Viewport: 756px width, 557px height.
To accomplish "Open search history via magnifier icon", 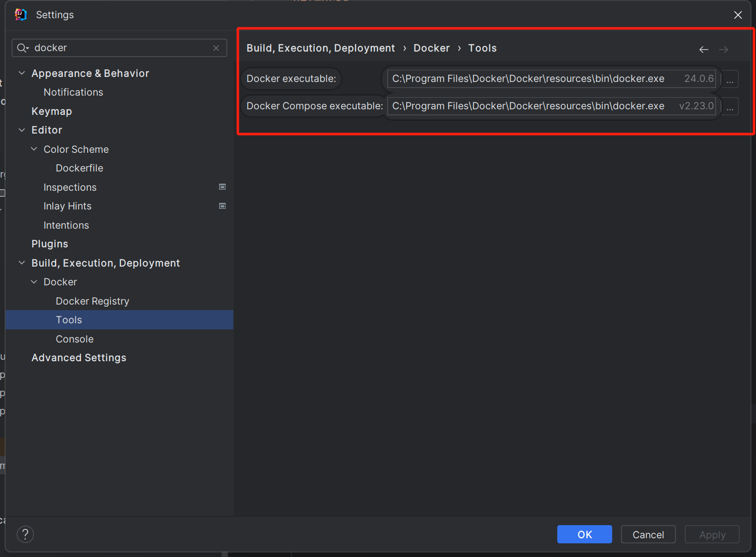I will [23, 48].
